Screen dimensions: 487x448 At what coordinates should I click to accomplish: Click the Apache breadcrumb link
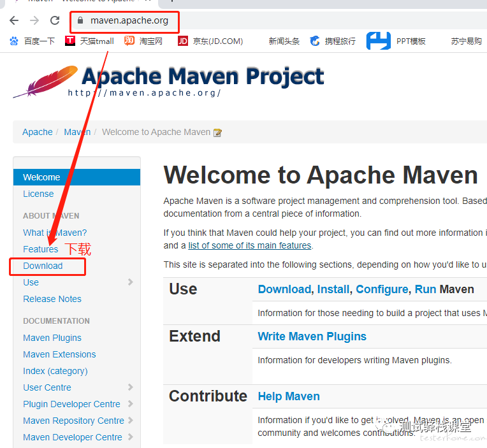point(37,132)
